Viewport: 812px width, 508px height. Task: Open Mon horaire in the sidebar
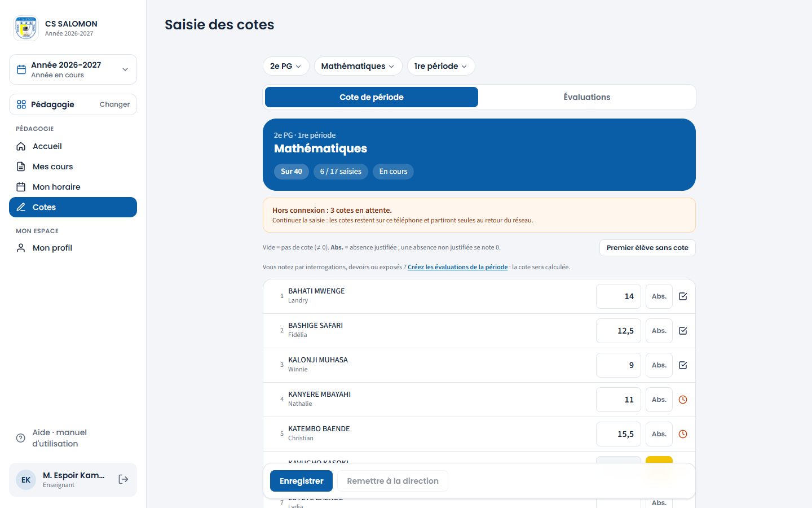pyautogui.click(x=73, y=187)
